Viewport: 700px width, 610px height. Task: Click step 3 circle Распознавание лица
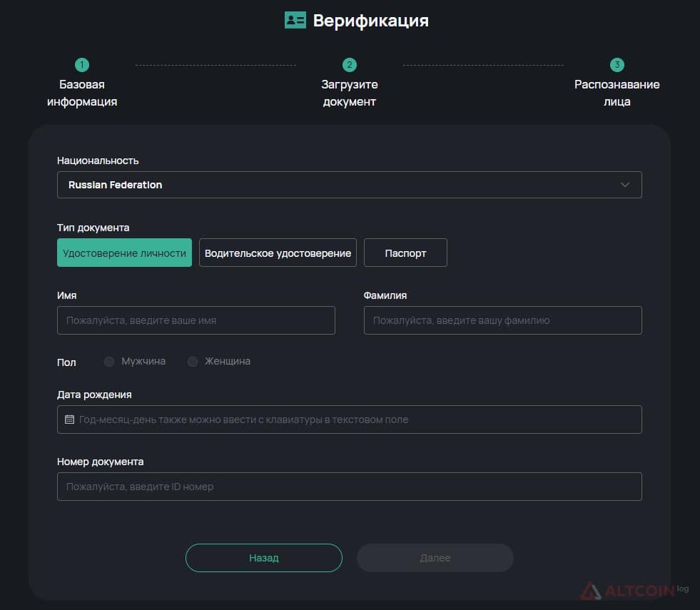point(617,65)
